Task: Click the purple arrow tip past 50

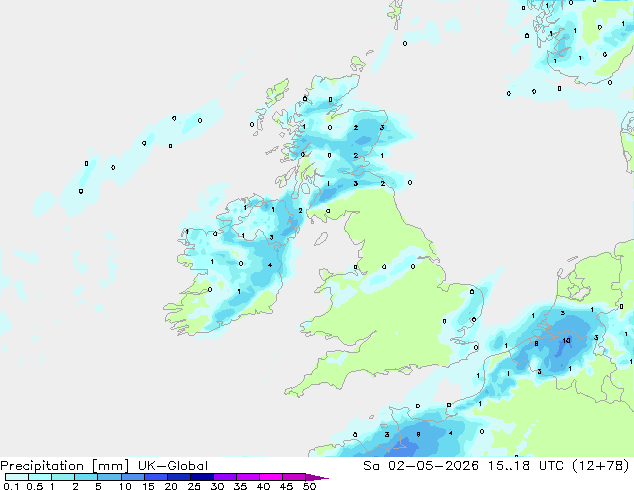Action: [x=317, y=477]
